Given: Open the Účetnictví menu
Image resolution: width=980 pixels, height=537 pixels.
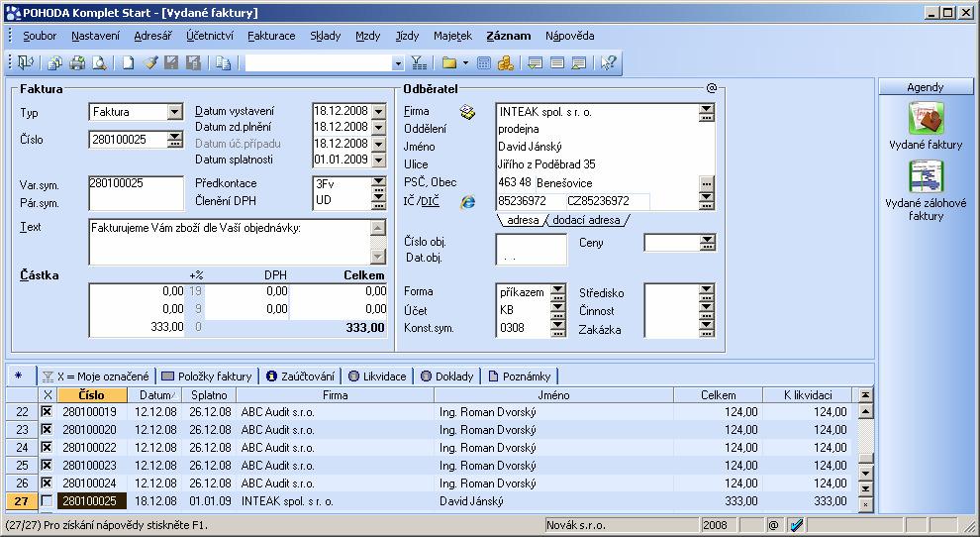Looking at the screenshot, I should click(210, 36).
